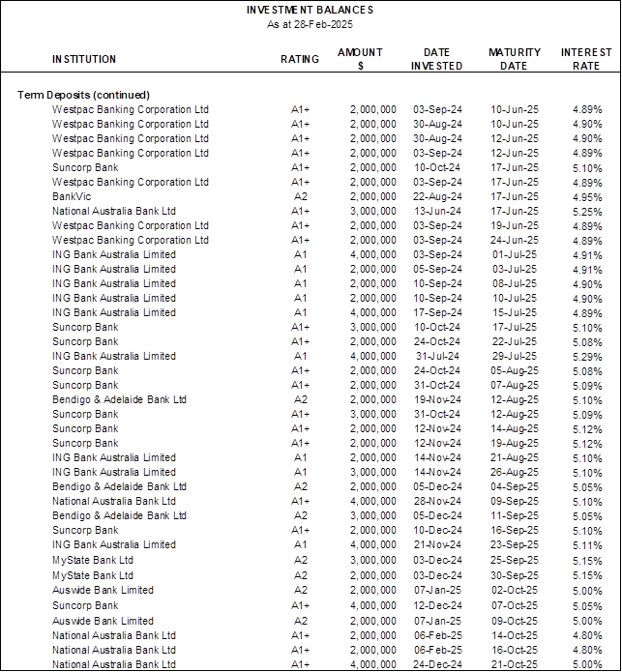Screen dimensions: 622x672
Task: Click maturity date 08-Jul-25
Action: (x=515, y=284)
